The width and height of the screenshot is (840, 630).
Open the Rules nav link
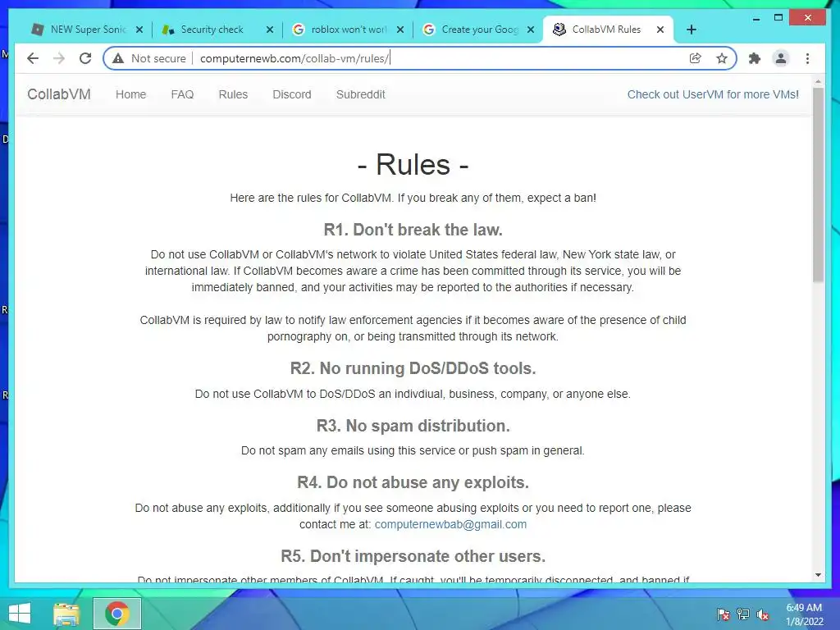click(x=233, y=94)
